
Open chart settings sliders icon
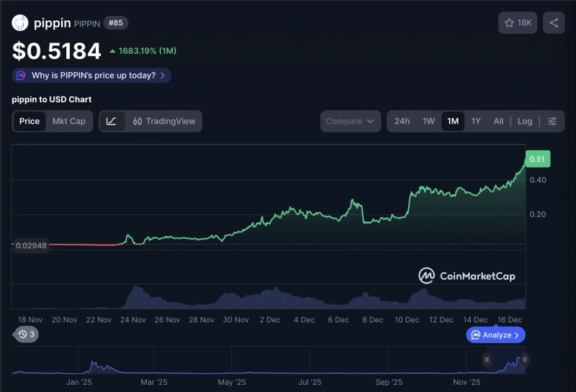(x=552, y=121)
